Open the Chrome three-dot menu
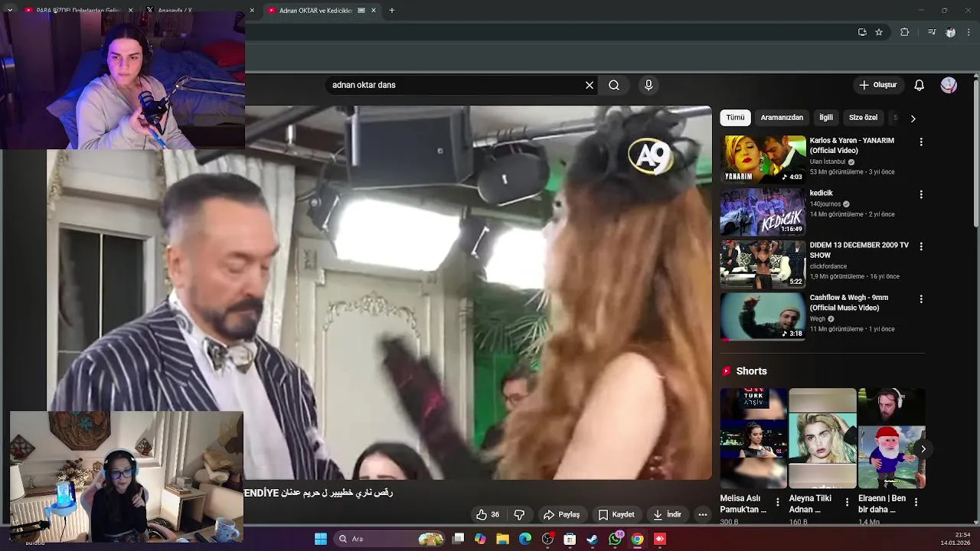The height and width of the screenshot is (551, 980). click(x=969, y=32)
